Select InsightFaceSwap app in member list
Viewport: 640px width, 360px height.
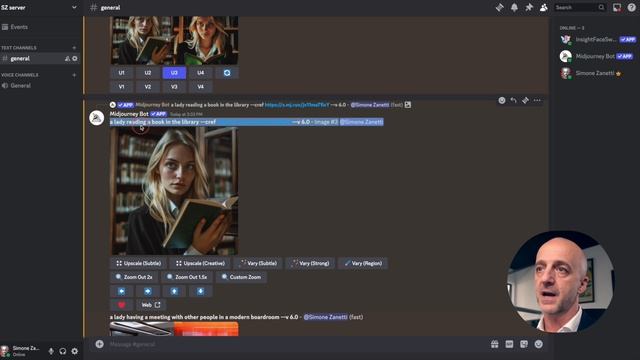coord(598,40)
